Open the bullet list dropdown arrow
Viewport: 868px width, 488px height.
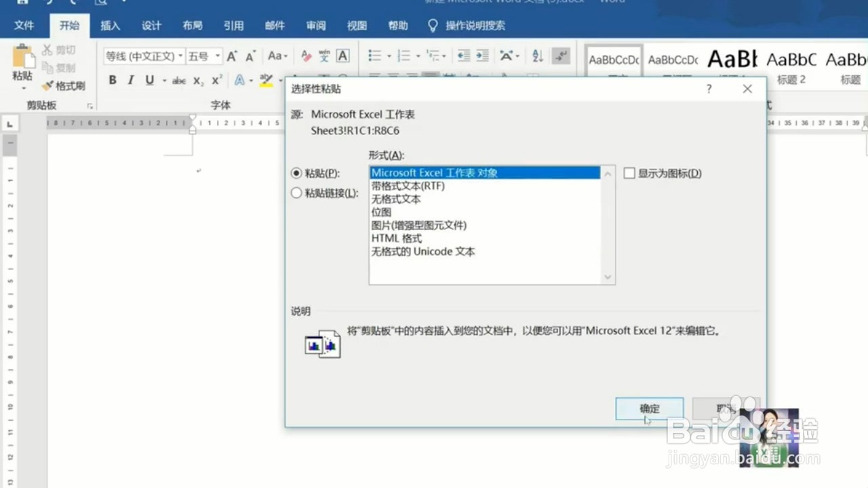tap(389, 56)
